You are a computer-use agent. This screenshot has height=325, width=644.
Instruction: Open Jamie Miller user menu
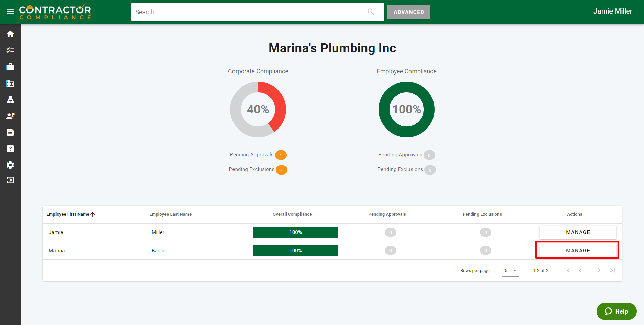point(613,11)
